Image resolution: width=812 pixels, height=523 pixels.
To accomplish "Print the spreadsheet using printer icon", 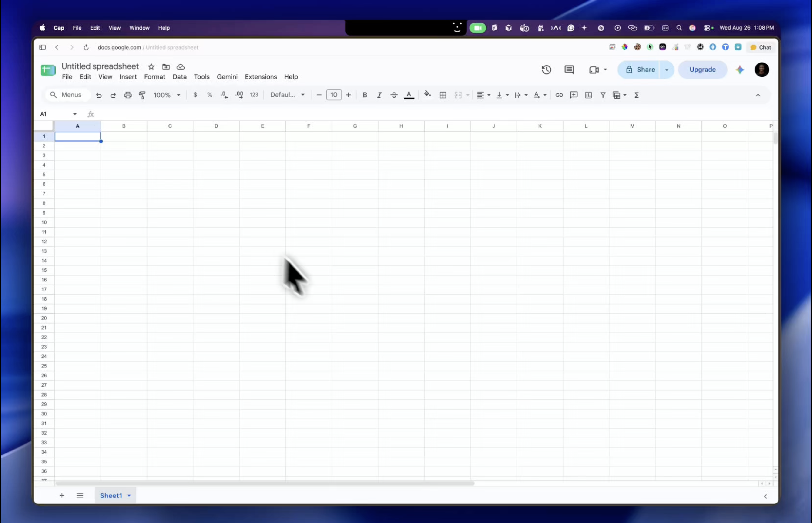I will (x=128, y=95).
